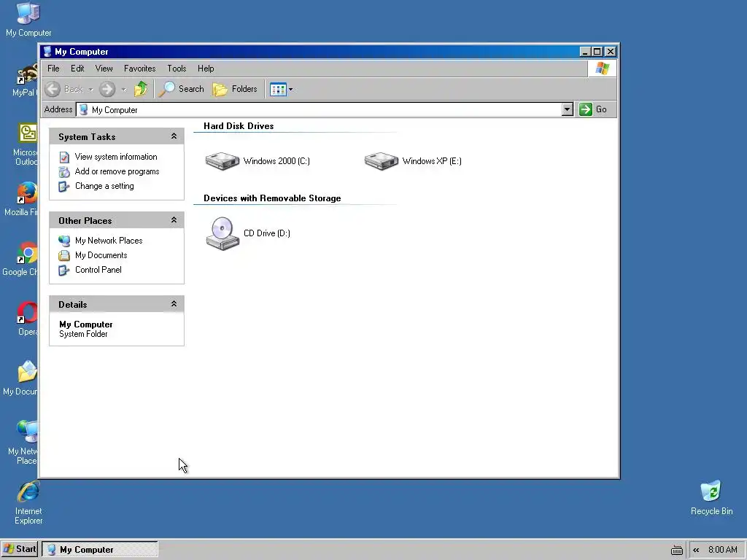
Task: Click the Change a setting icon
Action: click(64, 187)
